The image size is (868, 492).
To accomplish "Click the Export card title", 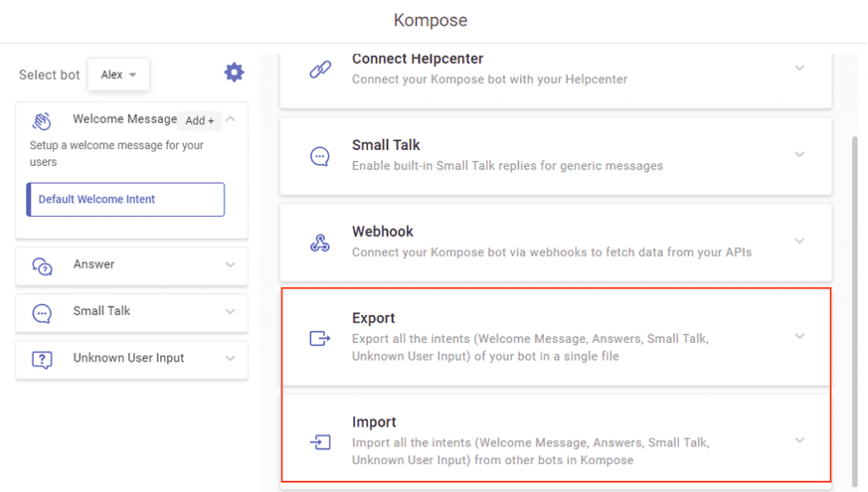I will 374,318.
